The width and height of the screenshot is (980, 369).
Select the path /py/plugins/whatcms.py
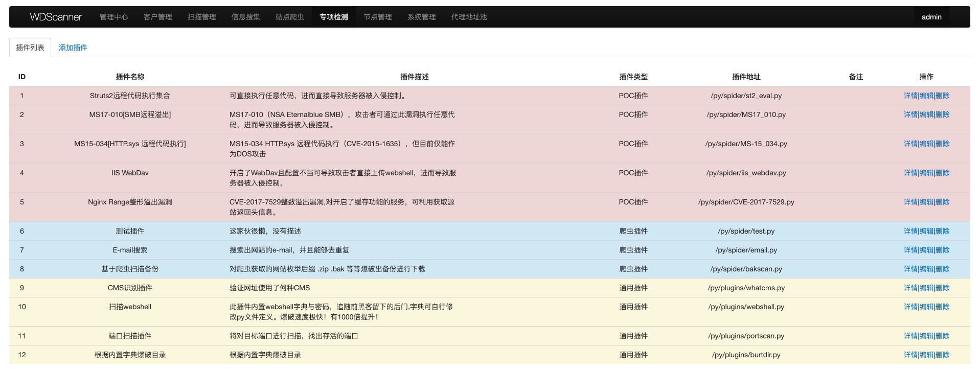point(746,288)
